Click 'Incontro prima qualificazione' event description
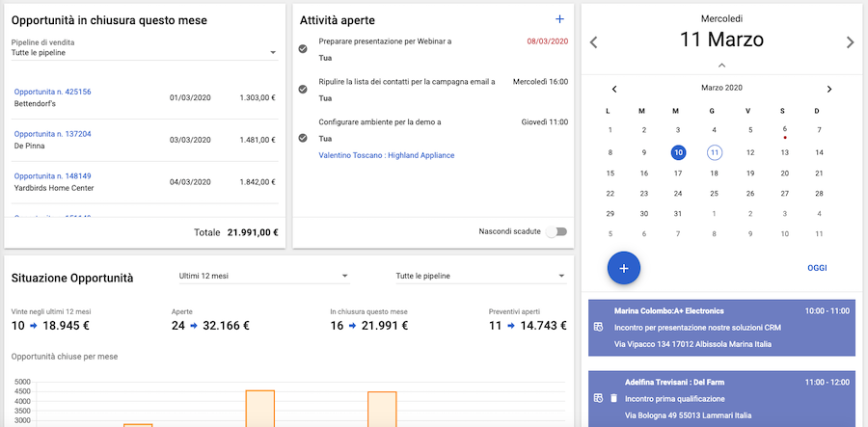Viewport: 868px width, 427px height. click(675, 399)
